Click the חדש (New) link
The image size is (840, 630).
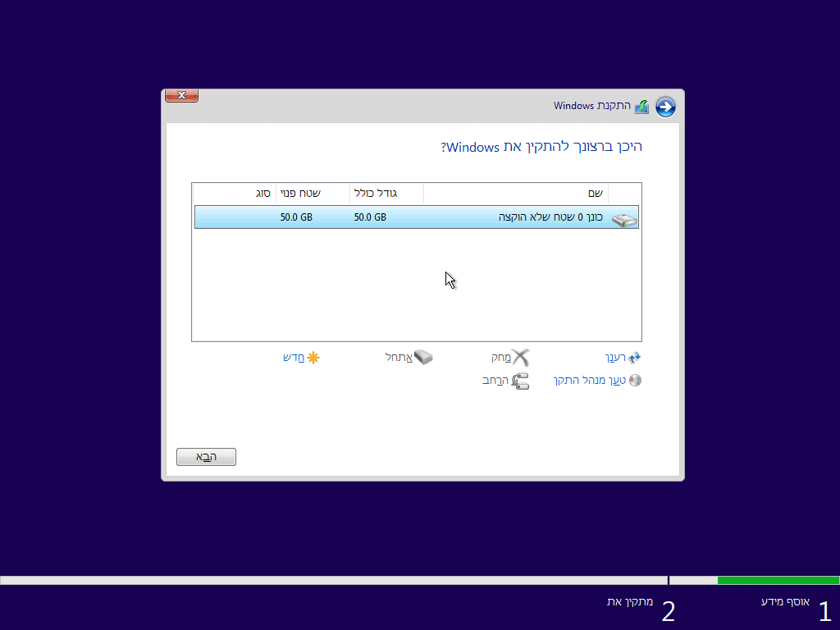coord(293,357)
